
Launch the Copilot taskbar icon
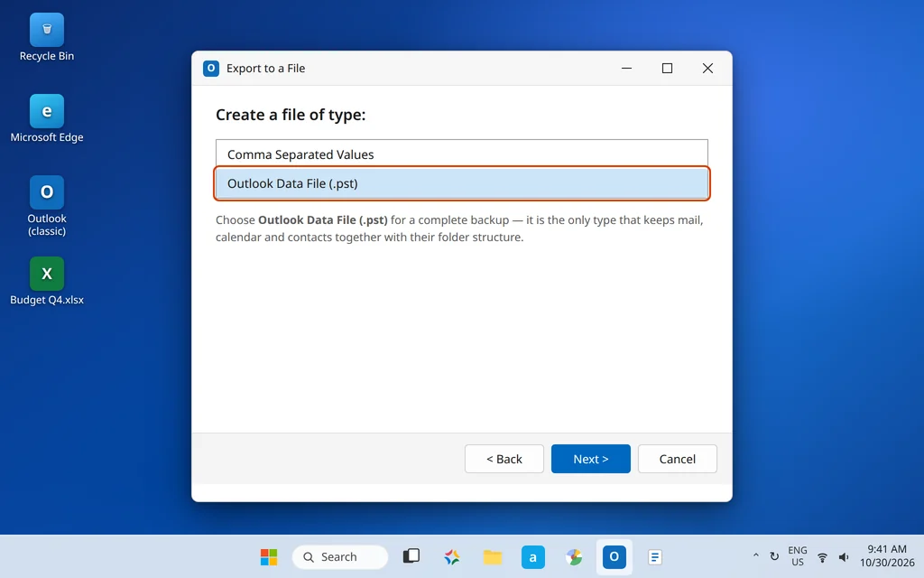pyautogui.click(x=452, y=556)
